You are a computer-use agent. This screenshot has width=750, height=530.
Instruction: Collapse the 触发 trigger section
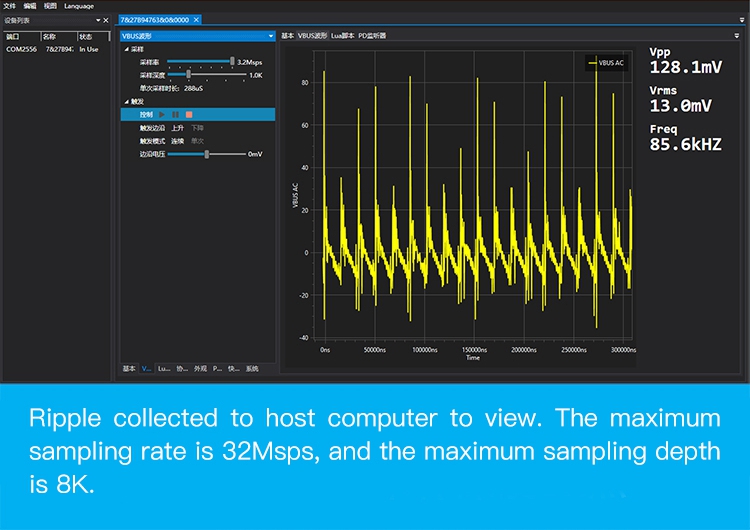tap(127, 102)
